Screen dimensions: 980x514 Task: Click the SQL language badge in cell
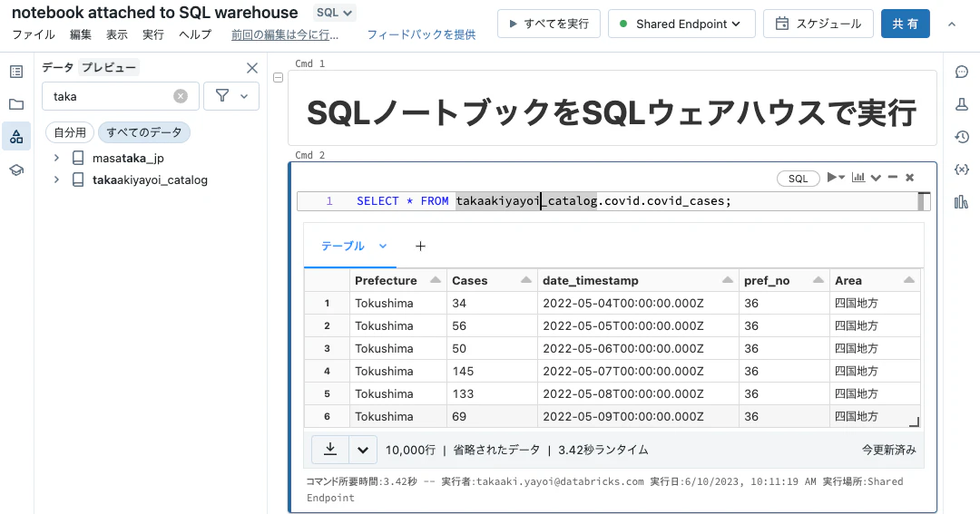click(799, 179)
